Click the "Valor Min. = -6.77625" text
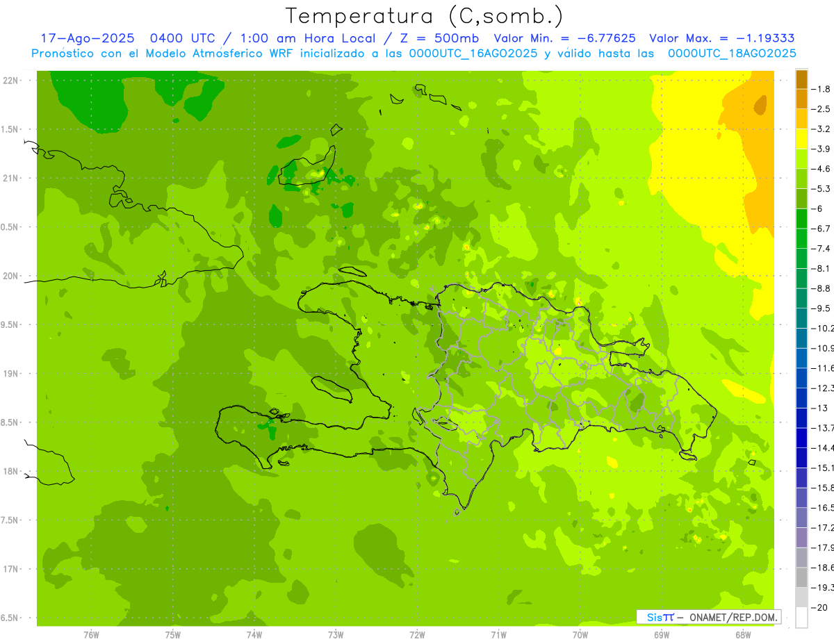Screen dimensions: 834x644 [564, 38]
